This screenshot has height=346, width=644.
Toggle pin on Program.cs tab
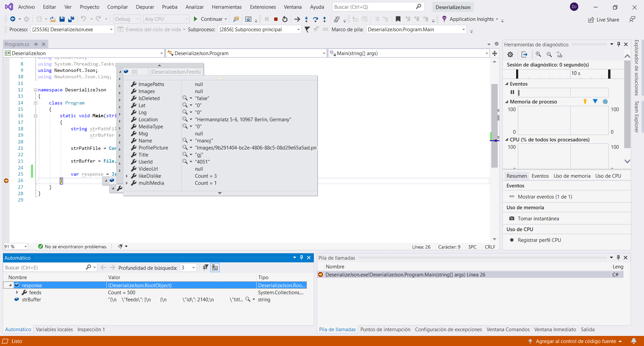(36, 44)
